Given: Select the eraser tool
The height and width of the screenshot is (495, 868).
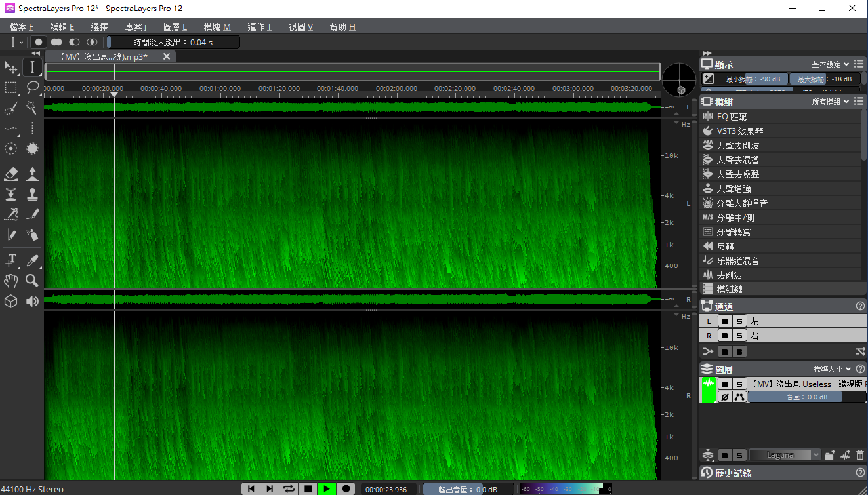Looking at the screenshot, I should [11, 174].
